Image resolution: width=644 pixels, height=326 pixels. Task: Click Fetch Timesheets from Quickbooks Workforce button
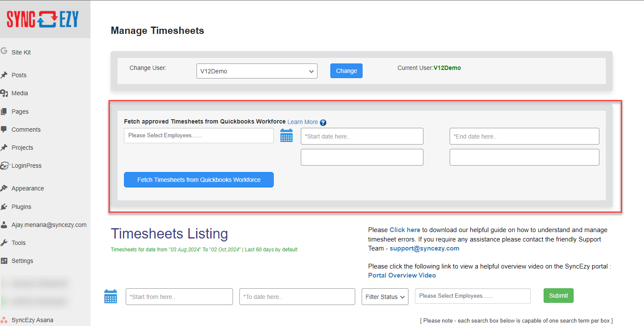[x=199, y=180]
